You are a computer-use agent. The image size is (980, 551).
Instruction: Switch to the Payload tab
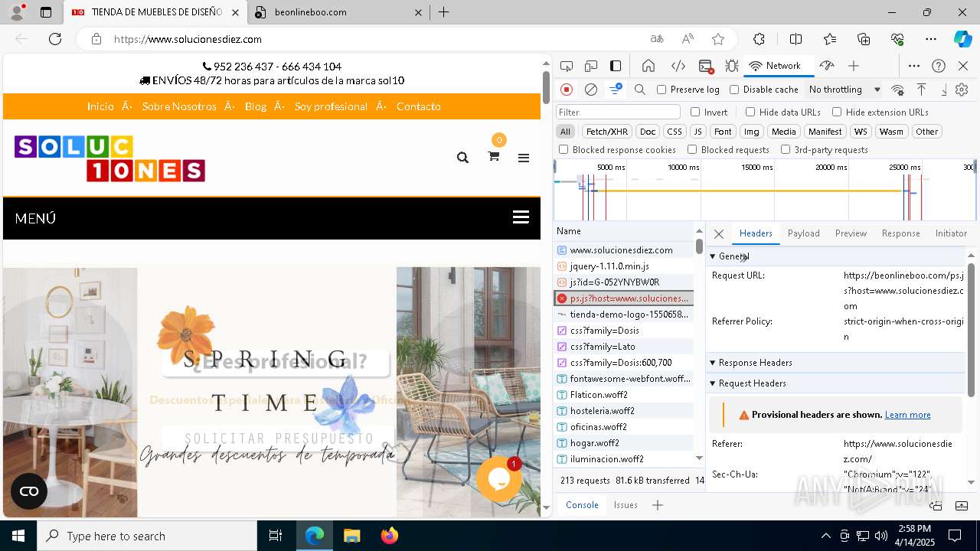click(x=804, y=233)
